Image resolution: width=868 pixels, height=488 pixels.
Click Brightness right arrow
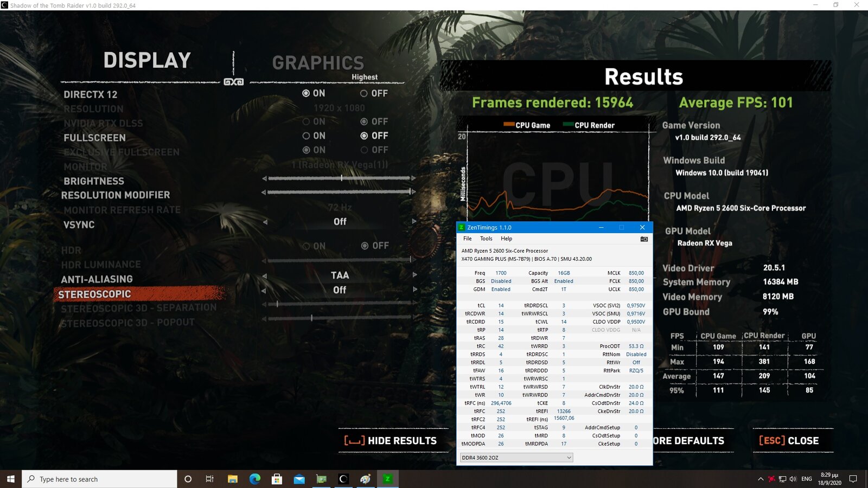pos(413,178)
